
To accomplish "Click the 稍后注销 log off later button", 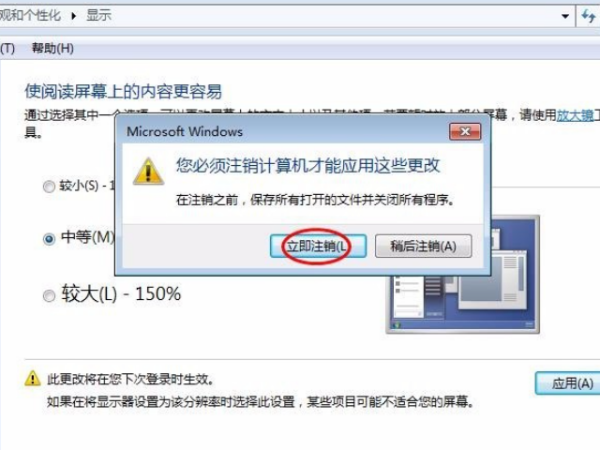I will 423,246.
